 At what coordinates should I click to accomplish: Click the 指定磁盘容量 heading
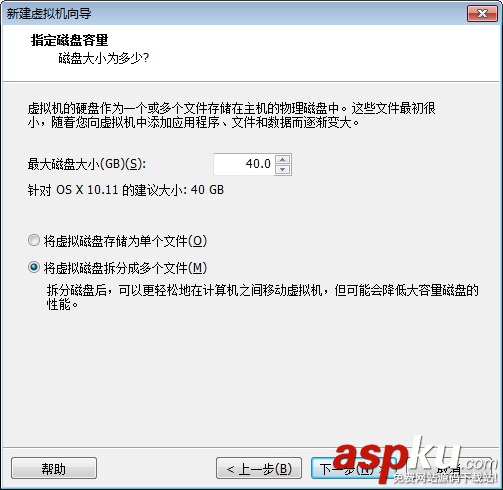tap(70, 40)
